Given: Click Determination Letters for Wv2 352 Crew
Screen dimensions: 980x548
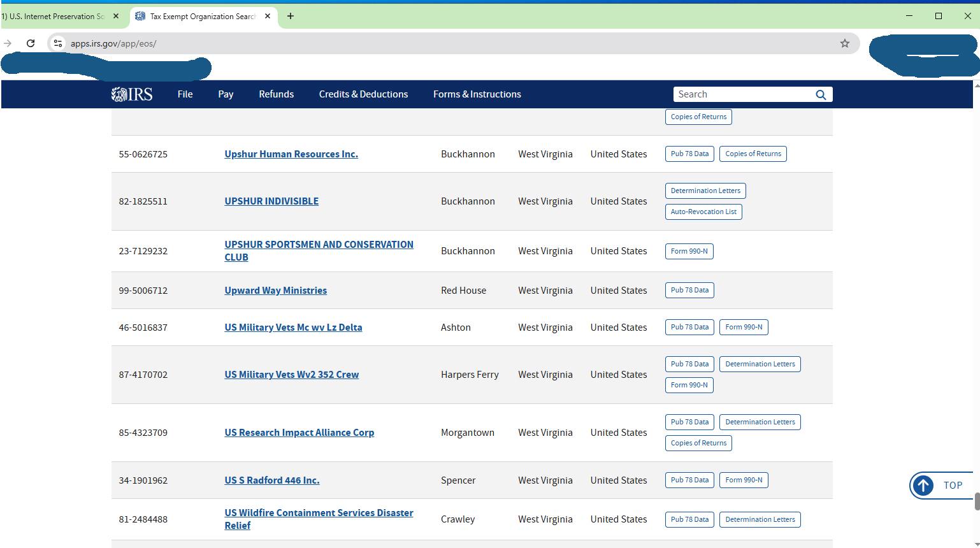Looking at the screenshot, I should [760, 364].
